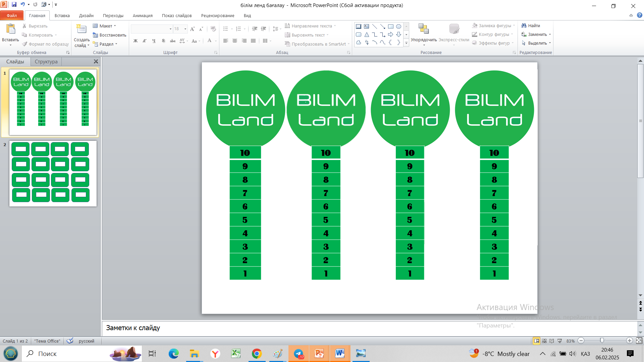Click the Replace (Заменить) button

(537, 34)
